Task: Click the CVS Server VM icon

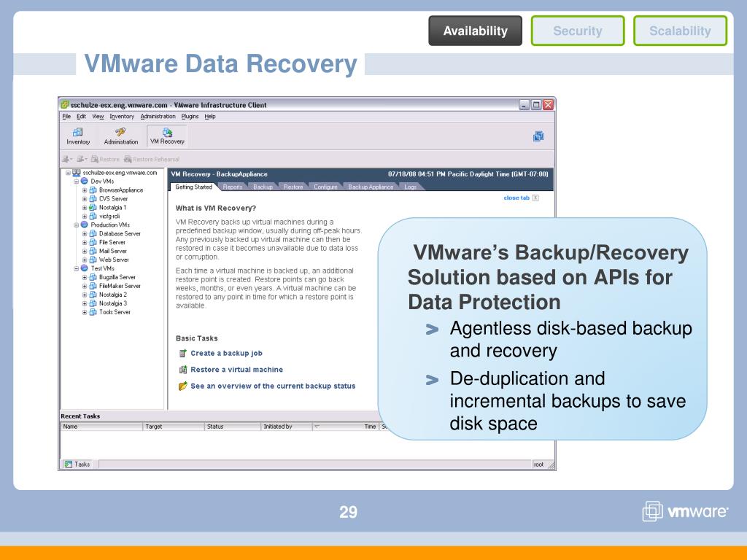Action: (x=93, y=198)
